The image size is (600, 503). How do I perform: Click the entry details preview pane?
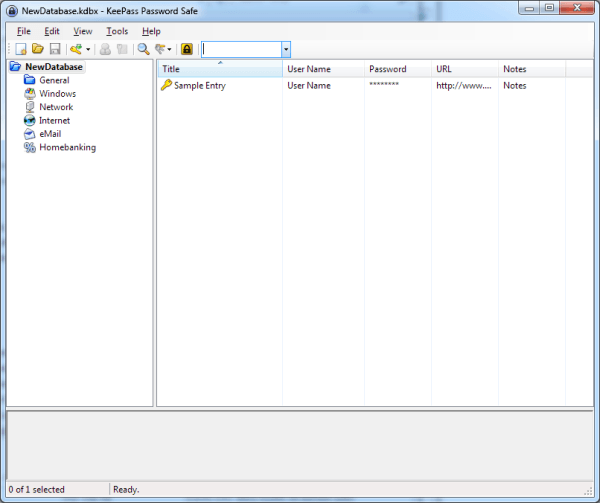coord(300,446)
